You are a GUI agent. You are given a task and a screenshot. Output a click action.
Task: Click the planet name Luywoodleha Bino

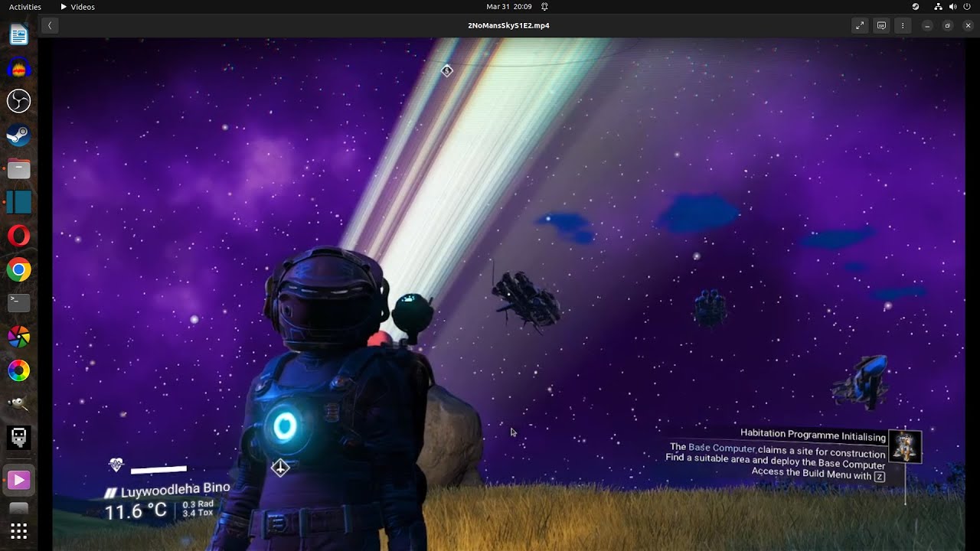[x=175, y=490]
